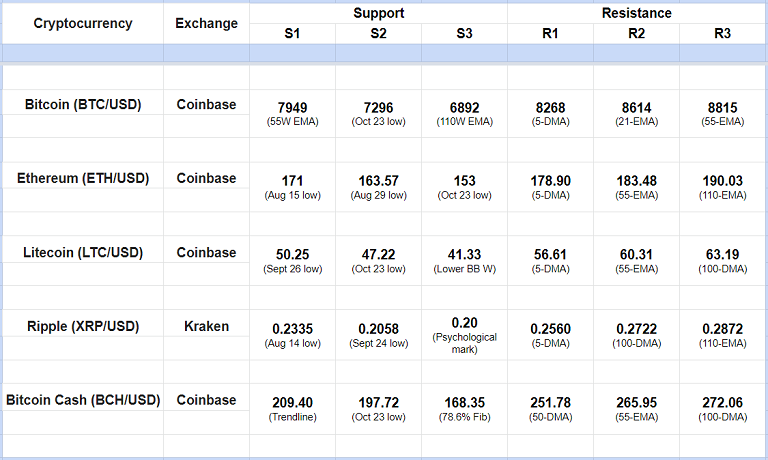Click Bitcoin R3 value 8815
The image size is (768, 460).
coord(723,104)
